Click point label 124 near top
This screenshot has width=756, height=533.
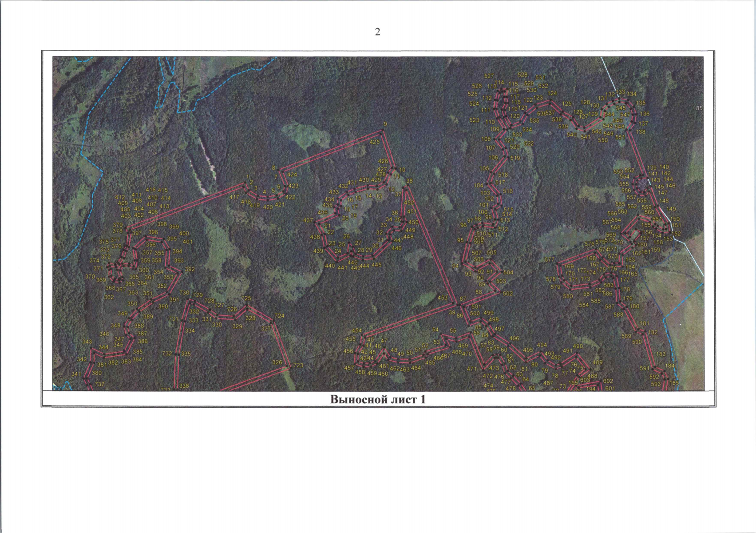(552, 94)
